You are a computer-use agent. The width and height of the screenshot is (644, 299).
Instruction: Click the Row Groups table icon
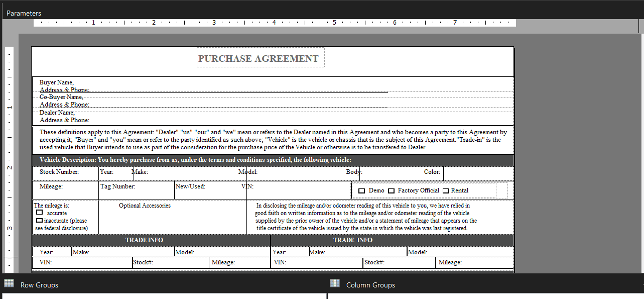(x=9, y=283)
